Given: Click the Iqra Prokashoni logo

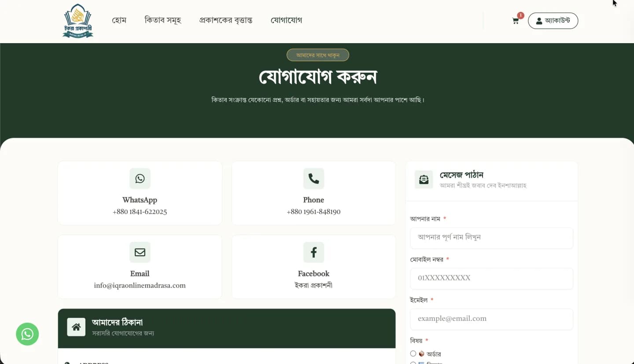Looking at the screenshot, I should click(78, 21).
